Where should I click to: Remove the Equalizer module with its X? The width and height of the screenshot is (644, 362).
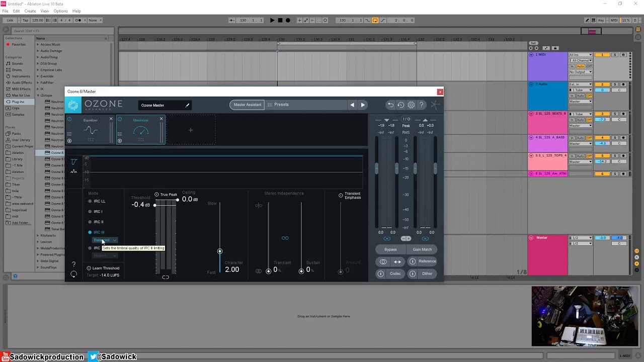tap(111, 119)
